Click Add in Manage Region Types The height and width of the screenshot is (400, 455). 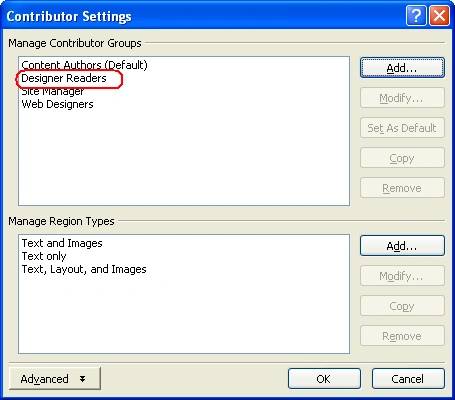point(402,246)
